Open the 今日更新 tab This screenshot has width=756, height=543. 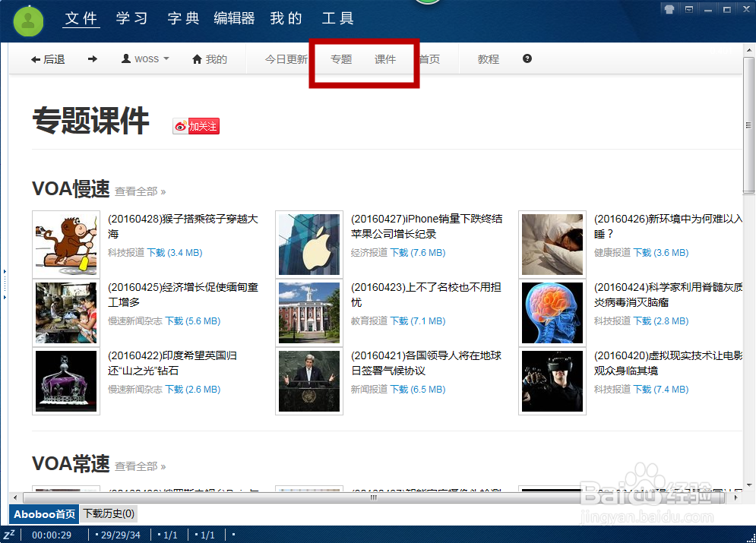(x=286, y=59)
